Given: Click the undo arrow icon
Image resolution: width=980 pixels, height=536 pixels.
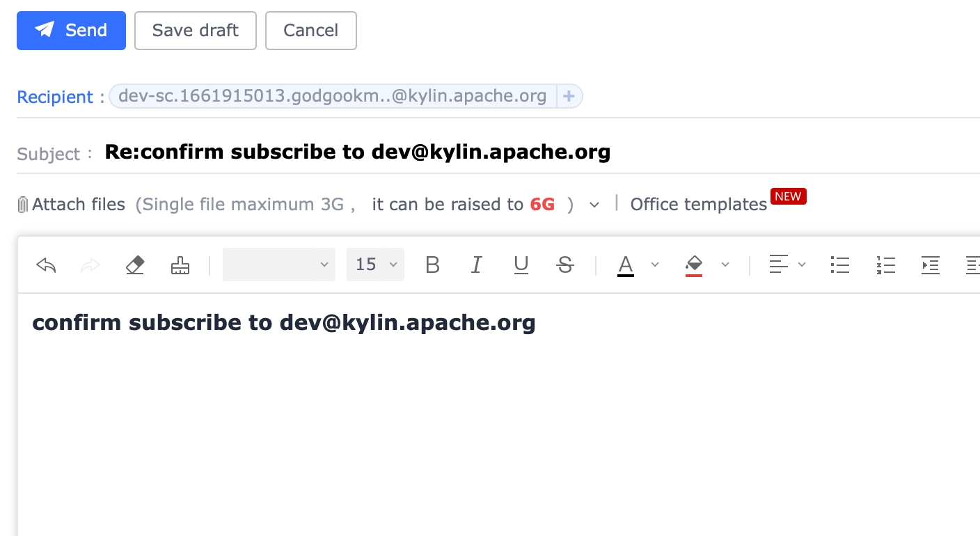Looking at the screenshot, I should click(x=46, y=265).
